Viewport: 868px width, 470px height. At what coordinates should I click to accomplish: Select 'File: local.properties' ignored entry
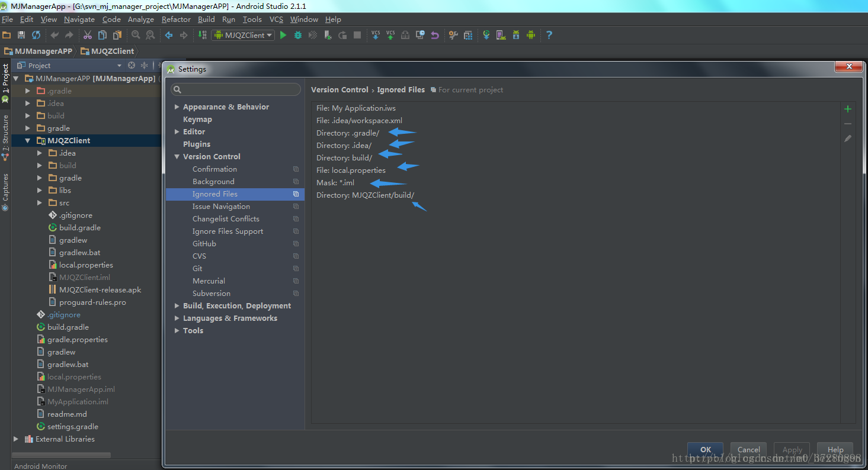click(351, 170)
